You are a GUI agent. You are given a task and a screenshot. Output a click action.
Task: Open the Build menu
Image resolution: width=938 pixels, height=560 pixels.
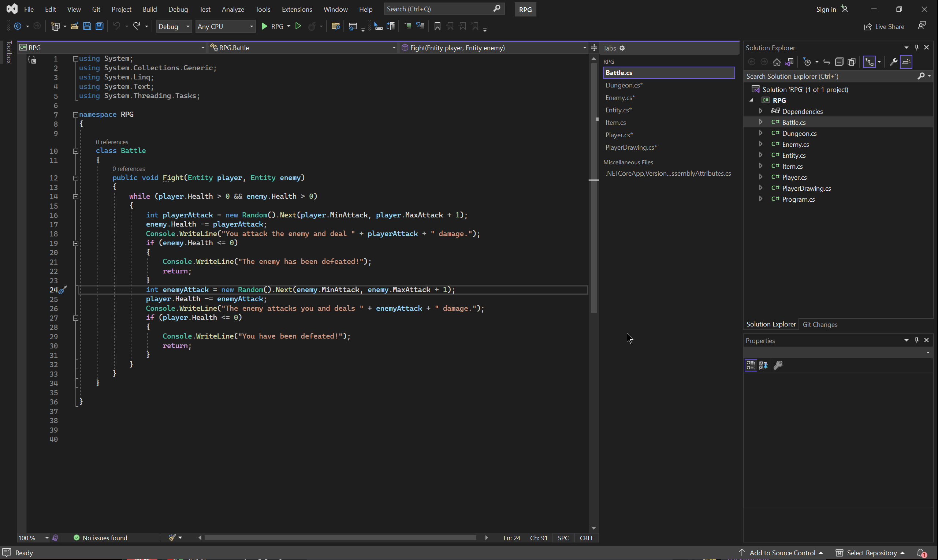click(149, 9)
